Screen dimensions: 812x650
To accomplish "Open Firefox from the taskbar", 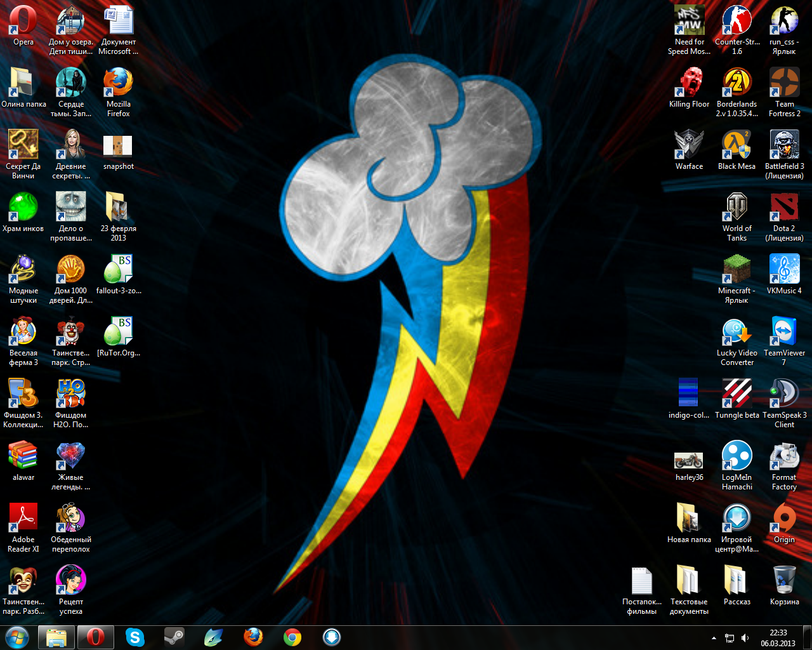I will point(253,637).
